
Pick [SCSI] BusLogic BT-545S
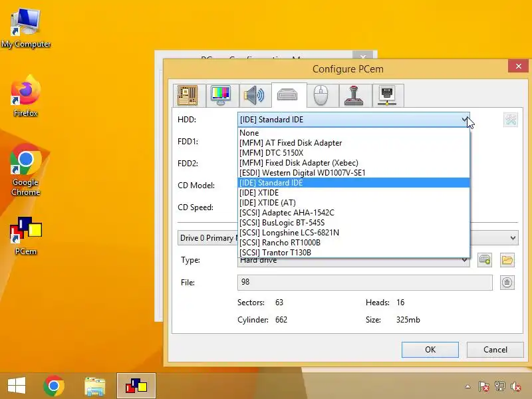(x=354, y=223)
